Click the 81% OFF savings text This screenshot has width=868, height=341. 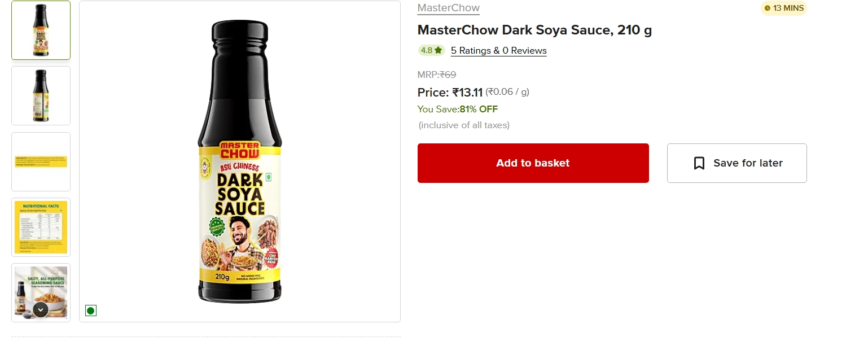[479, 109]
